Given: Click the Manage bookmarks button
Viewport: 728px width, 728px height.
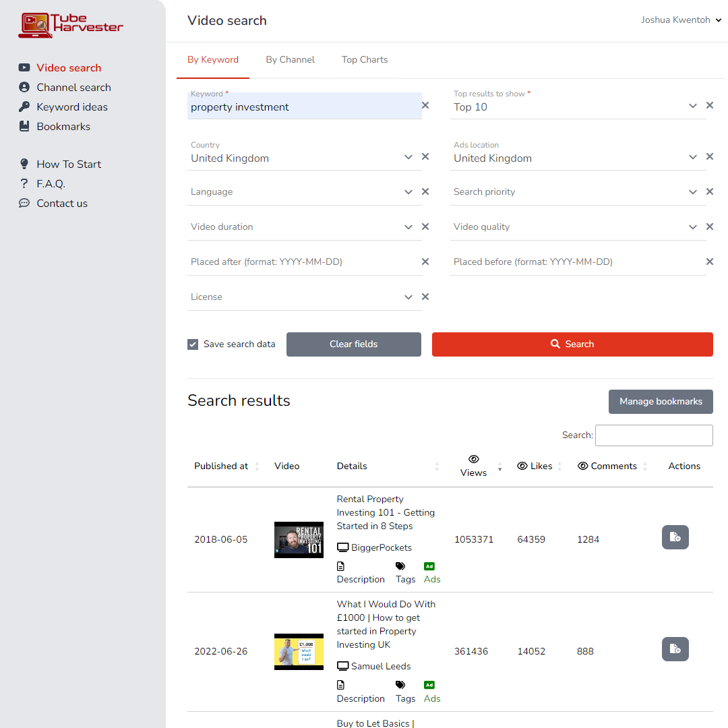Looking at the screenshot, I should pyautogui.click(x=661, y=401).
